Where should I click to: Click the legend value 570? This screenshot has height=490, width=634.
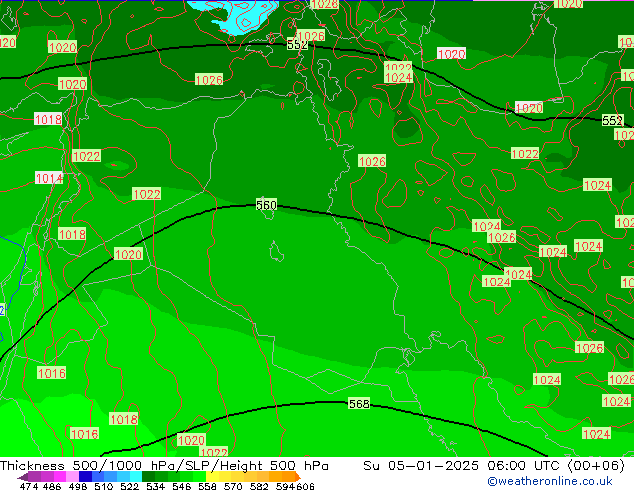tap(233, 486)
